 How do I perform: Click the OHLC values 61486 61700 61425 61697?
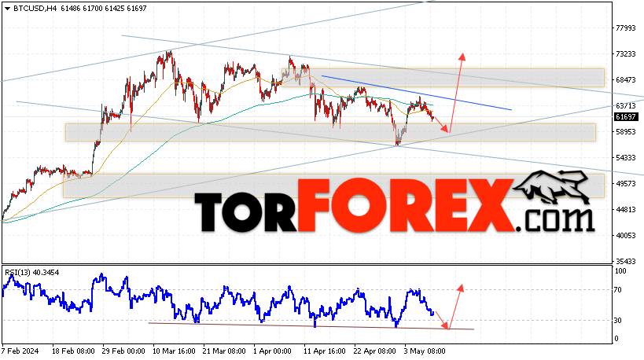(104, 8)
